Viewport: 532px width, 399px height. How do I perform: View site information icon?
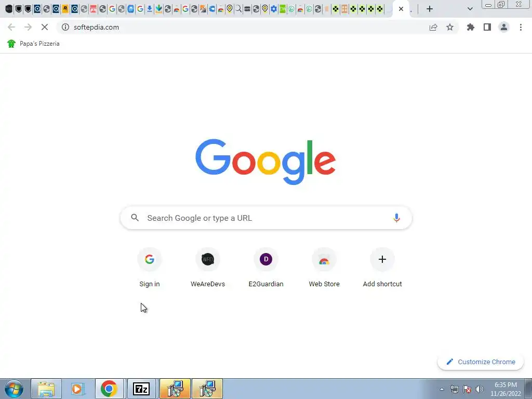[65, 27]
